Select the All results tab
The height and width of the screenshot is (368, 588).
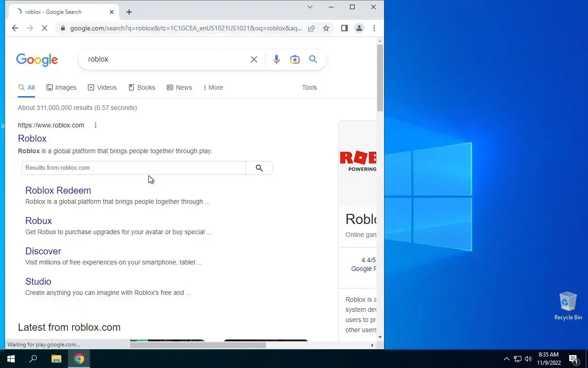click(27, 87)
